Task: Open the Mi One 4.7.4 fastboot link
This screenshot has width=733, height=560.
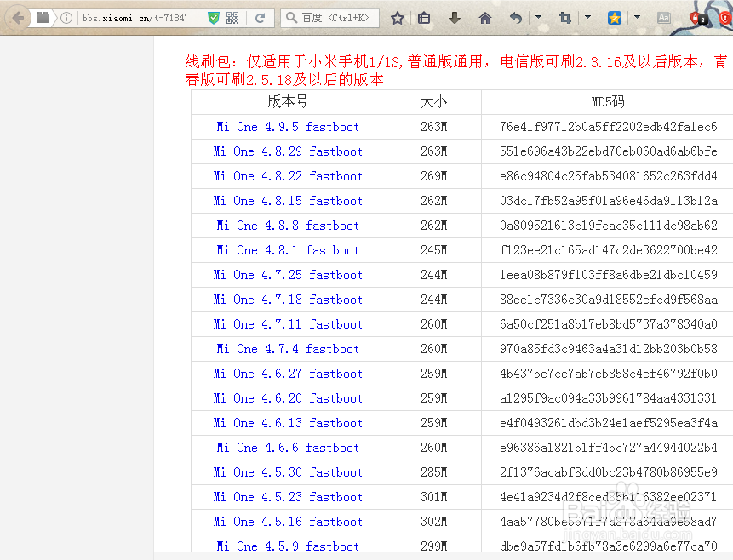Action: click(x=288, y=349)
